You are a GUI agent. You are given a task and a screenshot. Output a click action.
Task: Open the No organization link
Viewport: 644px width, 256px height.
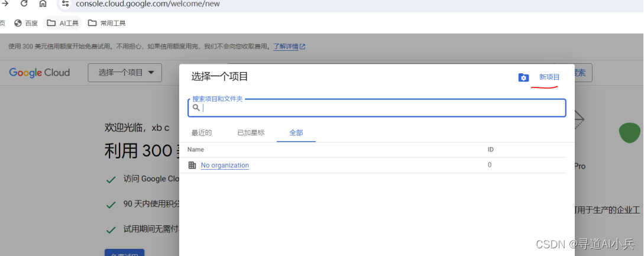click(225, 165)
